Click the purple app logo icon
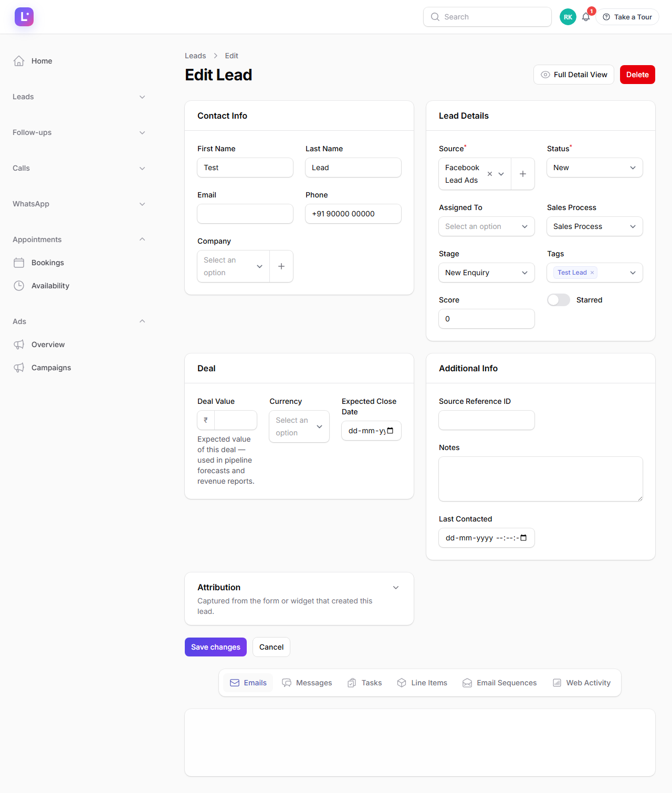 click(x=24, y=17)
